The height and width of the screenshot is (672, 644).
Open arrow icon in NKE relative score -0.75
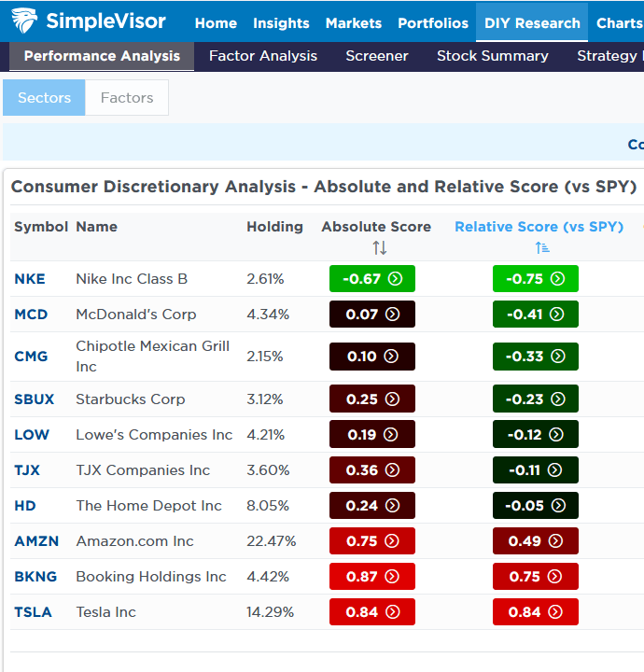pyautogui.click(x=557, y=279)
